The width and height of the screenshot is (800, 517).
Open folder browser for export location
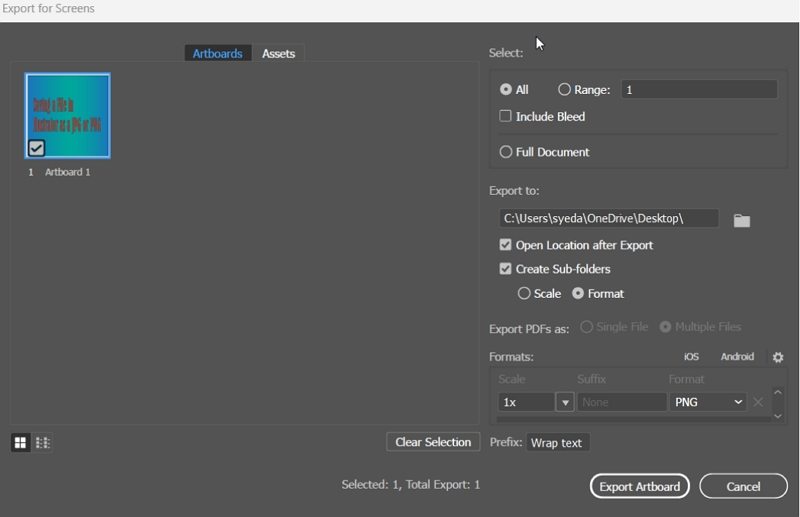[x=741, y=220]
